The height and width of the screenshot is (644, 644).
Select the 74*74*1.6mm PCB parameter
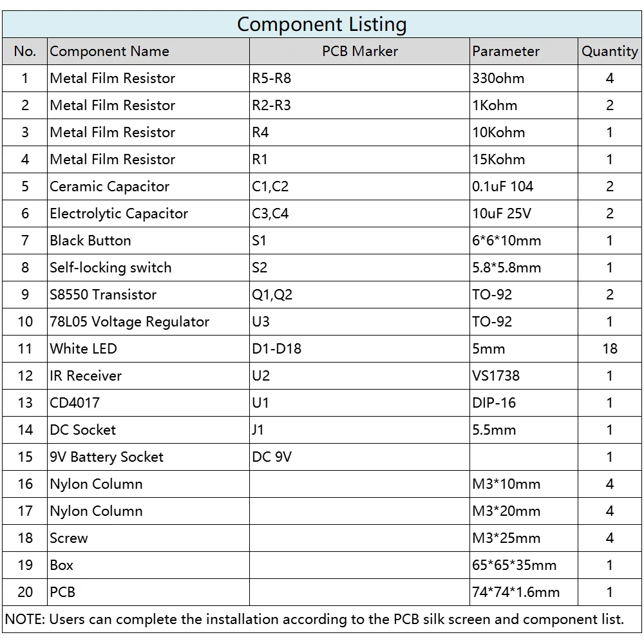524,592
